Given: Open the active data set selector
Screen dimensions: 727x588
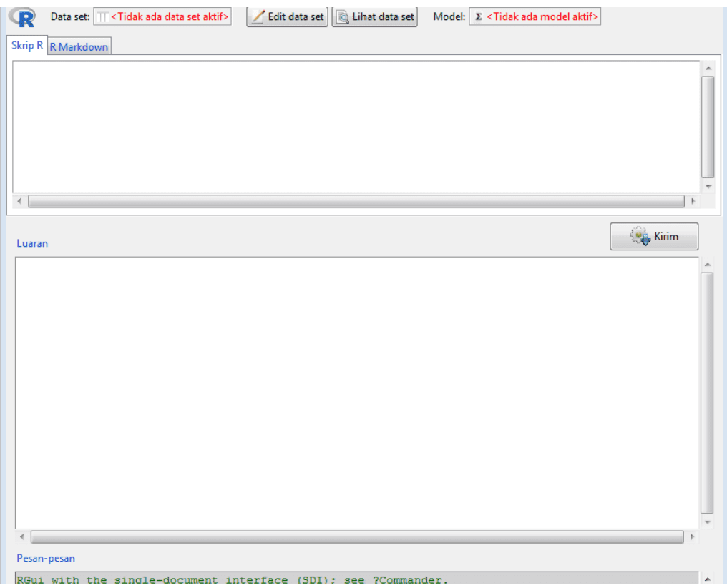Looking at the screenshot, I should [162, 16].
